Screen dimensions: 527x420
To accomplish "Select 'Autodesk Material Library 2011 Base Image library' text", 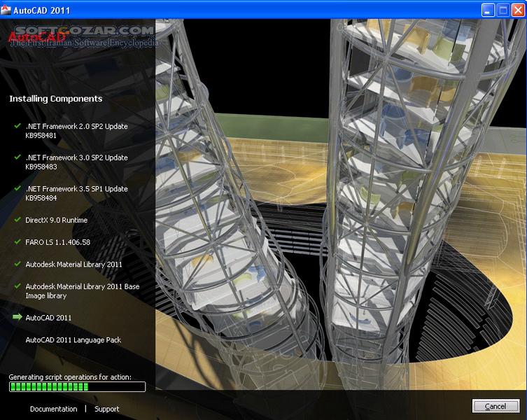I will 83,291.
